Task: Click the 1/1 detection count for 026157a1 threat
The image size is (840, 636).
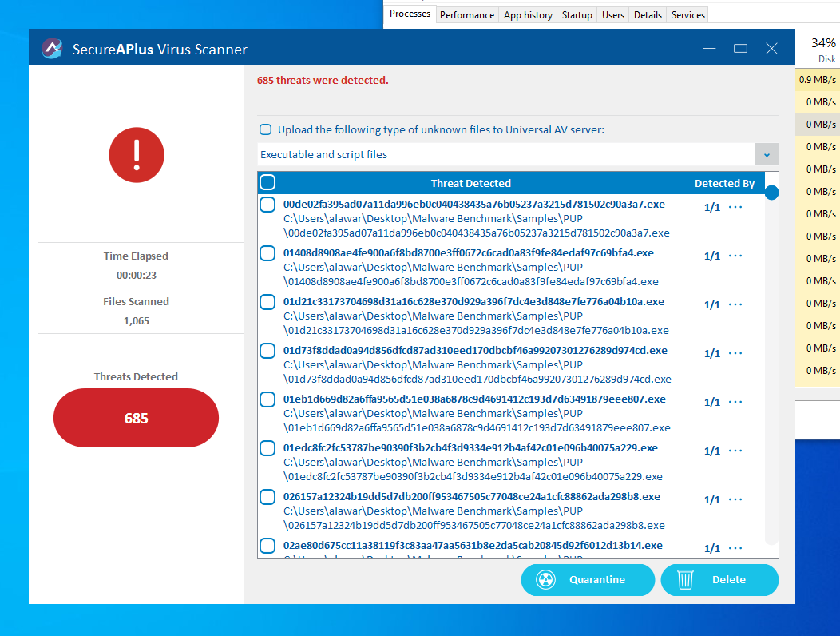Action: [712, 500]
